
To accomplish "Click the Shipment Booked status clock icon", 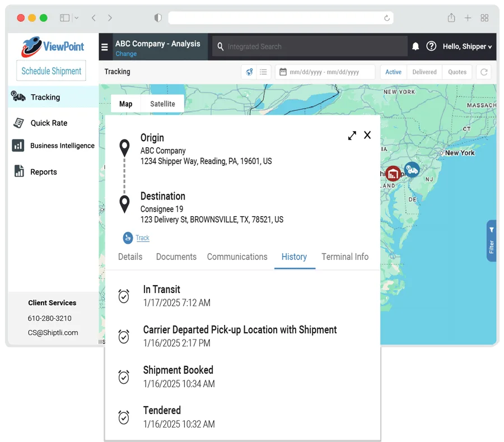I will [124, 377].
